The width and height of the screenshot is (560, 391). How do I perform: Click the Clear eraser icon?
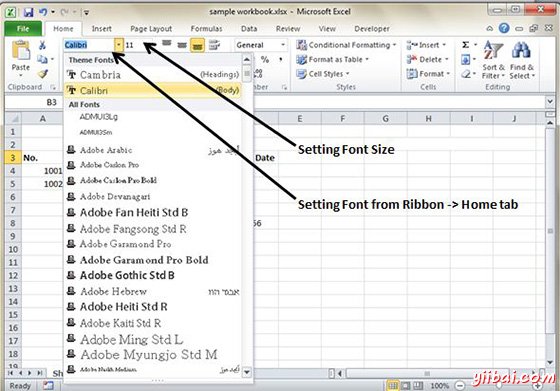tap(466, 74)
